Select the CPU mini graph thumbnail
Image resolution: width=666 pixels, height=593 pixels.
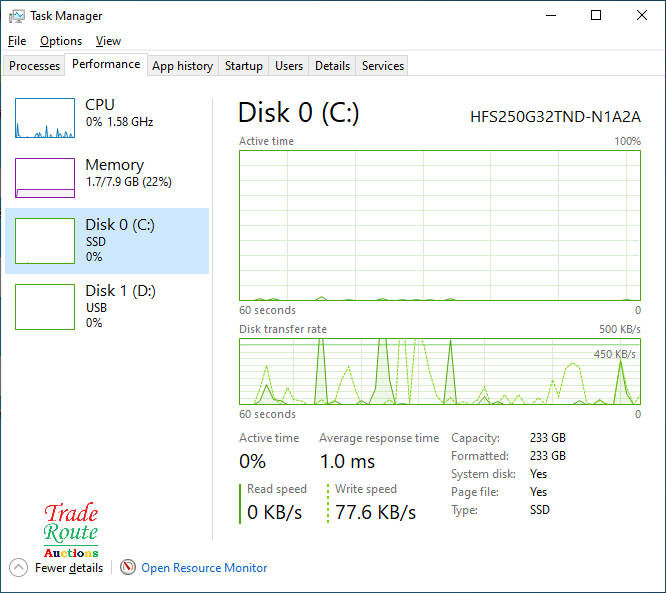pos(45,118)
